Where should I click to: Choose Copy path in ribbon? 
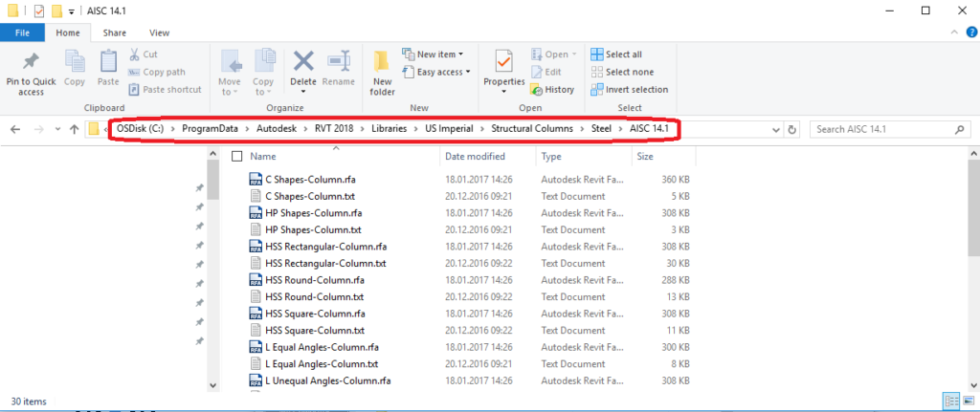point(156,72)
